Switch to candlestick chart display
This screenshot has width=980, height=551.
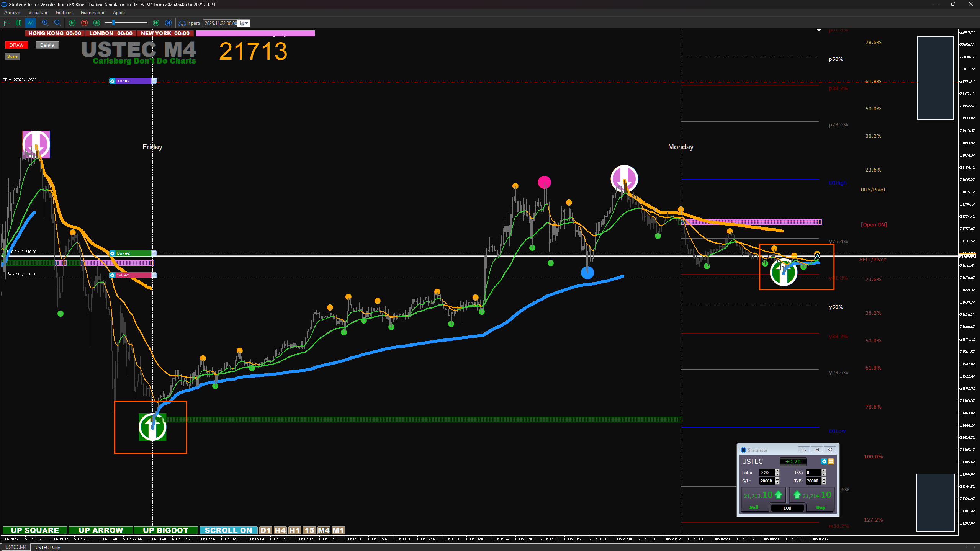tap(18, 23)
